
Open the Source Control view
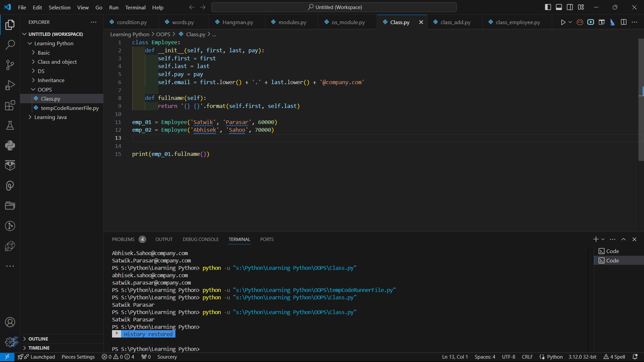[x=10, y=65]
